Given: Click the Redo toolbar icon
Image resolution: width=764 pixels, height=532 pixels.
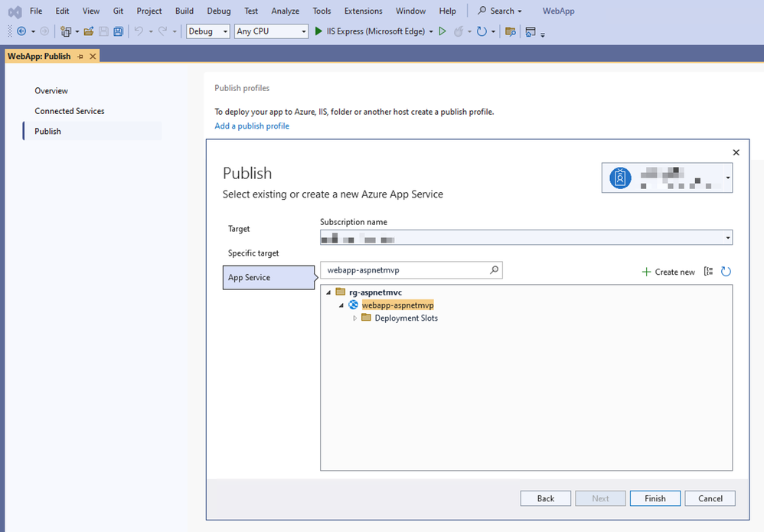Looking at the screenshot, I should tap(163, 31).
